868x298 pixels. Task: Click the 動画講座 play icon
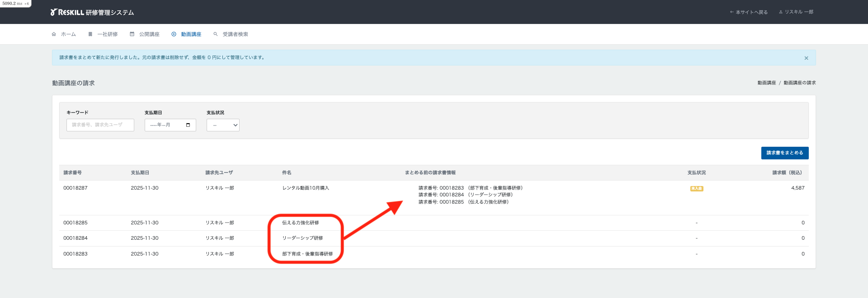tap(174, 34)
